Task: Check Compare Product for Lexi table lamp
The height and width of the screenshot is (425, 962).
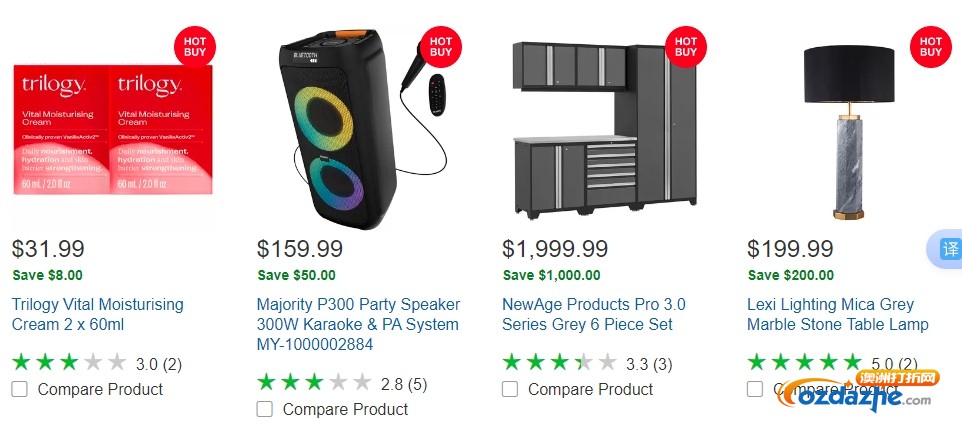Action: tap(755, 389)
